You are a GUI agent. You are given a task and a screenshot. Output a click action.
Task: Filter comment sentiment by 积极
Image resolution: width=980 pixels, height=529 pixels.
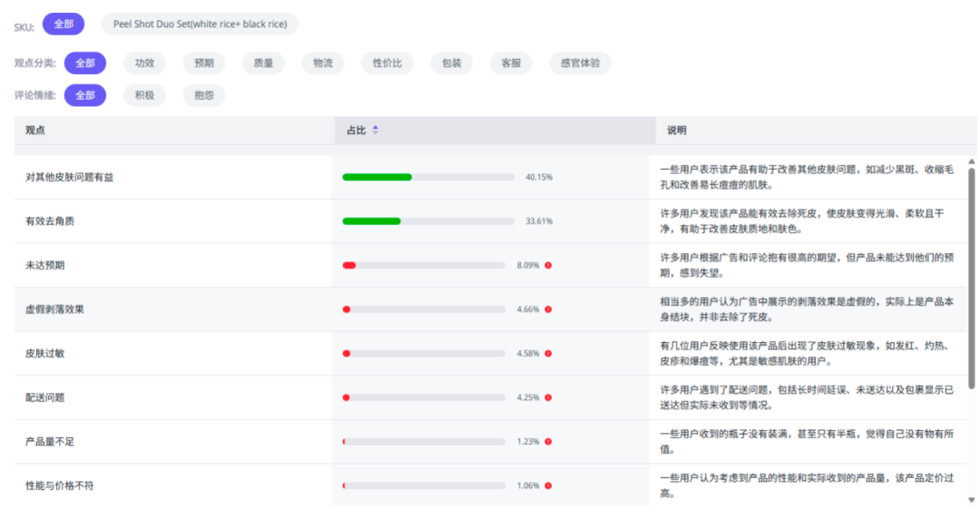click(144, 95)
